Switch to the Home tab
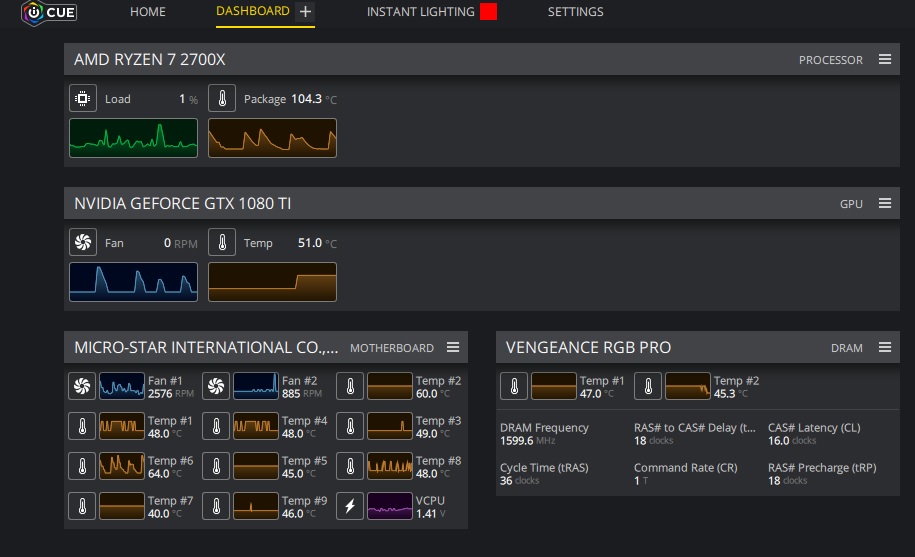The image size is (915, 557). coord(148,12)
